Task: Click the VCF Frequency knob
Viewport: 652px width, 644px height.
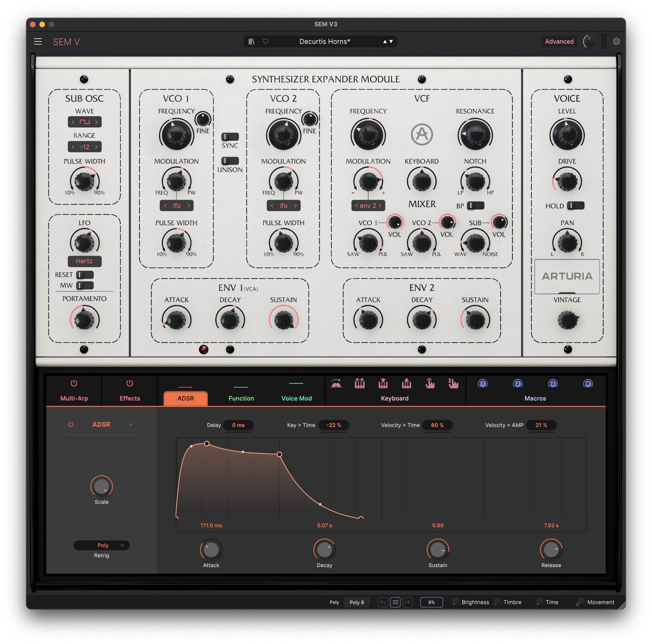Action: pos(368,135)
